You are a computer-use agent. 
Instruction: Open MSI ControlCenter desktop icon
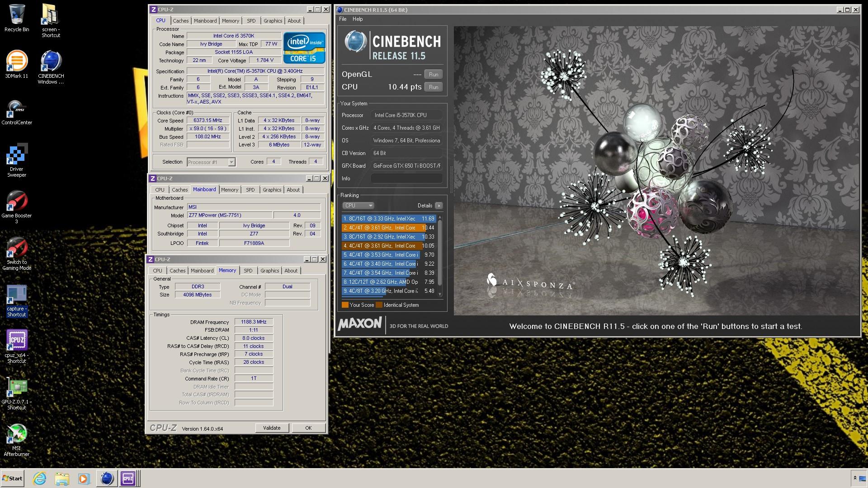point(17,112)
